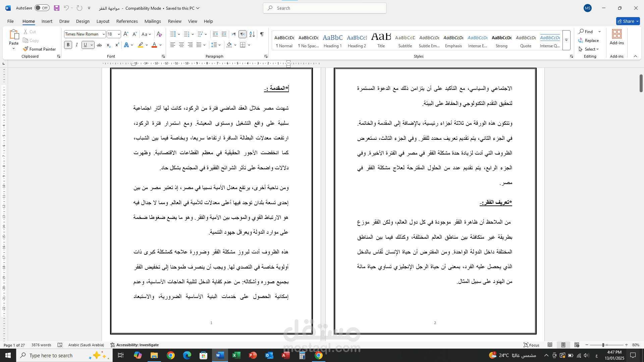Click Arabic (Saudi Arabia) language indicator
Image resolution: width=644 pixels, height=362 pixels.
86,345
